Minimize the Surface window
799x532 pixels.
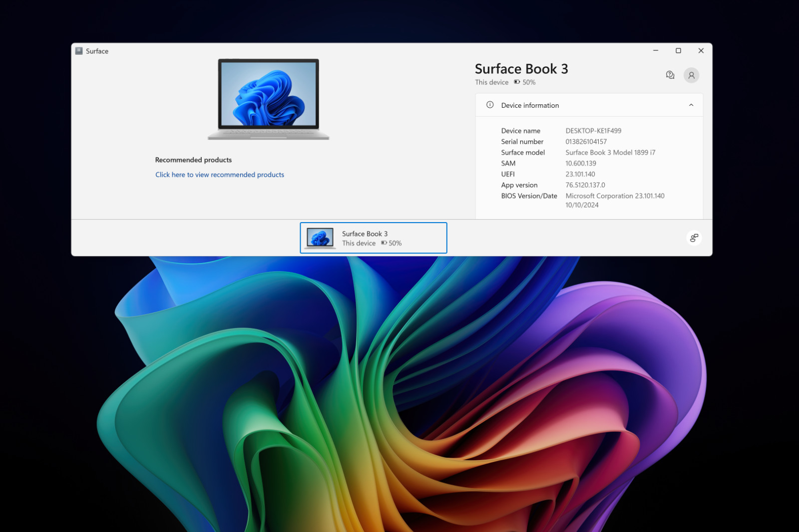(656, 50)
